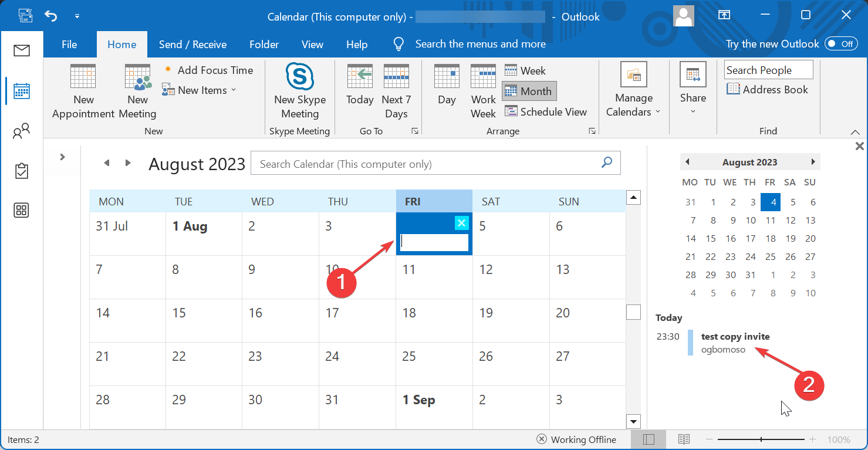This screenshot has height=450, width=868.
Task: Go to next month in mini calendar
Action: click(x=813, y=162)
